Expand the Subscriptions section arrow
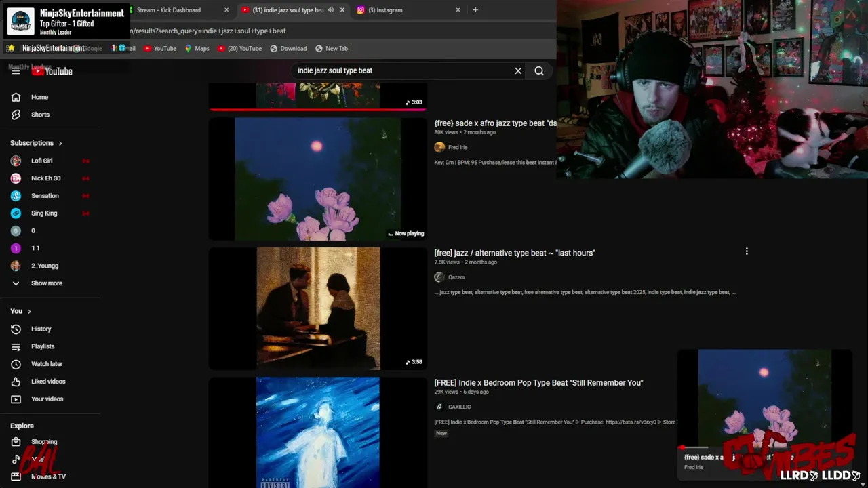This screenshot has height=488, width=868. click(60, 144)
